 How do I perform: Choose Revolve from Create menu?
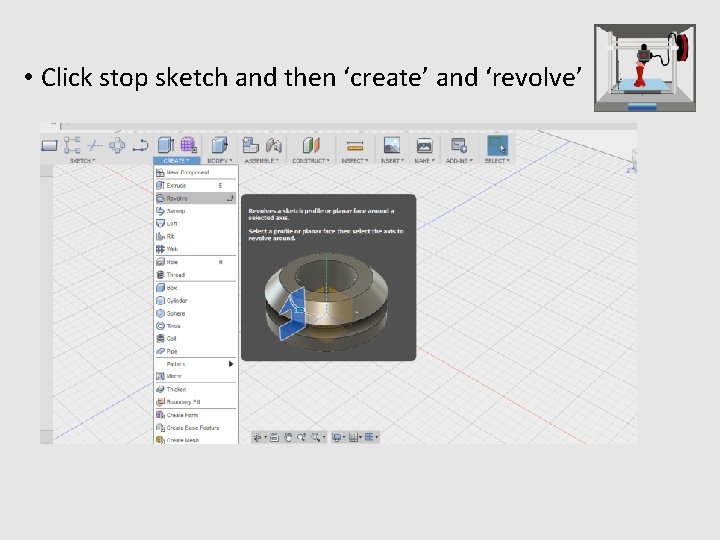point(196,198)
